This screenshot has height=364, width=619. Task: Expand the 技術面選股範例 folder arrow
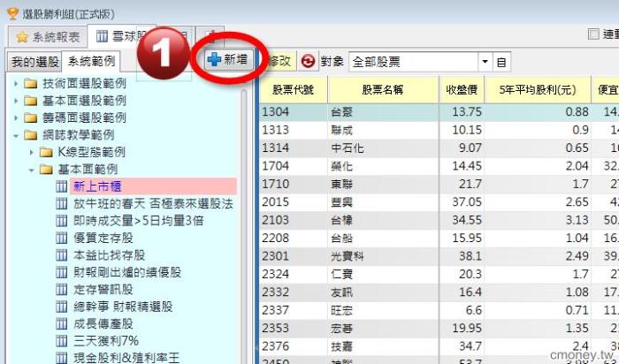pos(16,84)
